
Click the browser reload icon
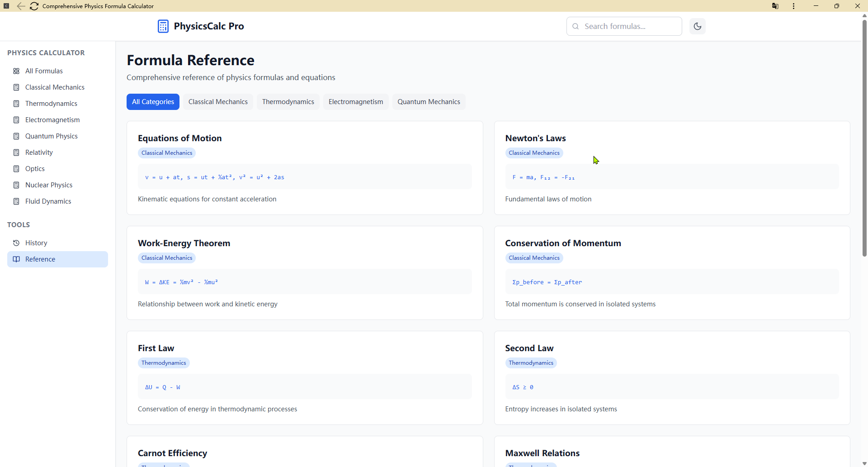coord(34,6)
